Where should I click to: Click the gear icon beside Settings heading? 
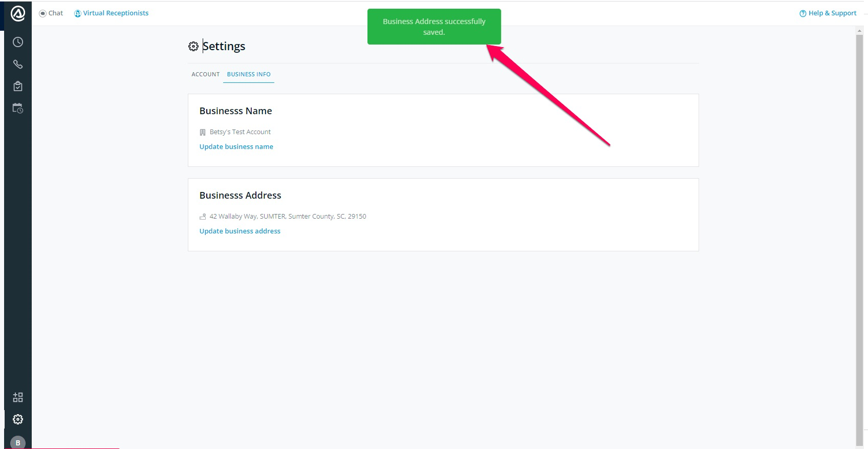point(193,47)
